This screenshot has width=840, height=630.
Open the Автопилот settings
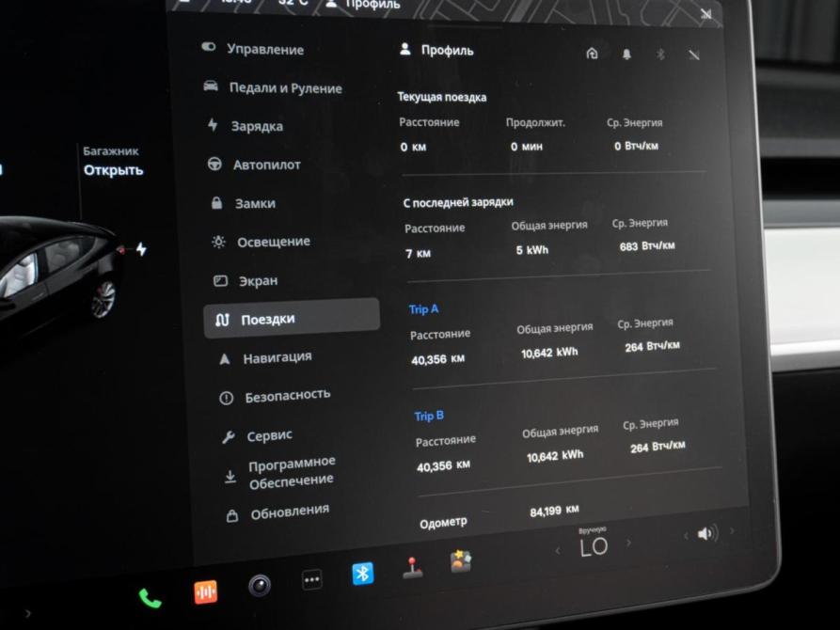[x=254, y=165]
